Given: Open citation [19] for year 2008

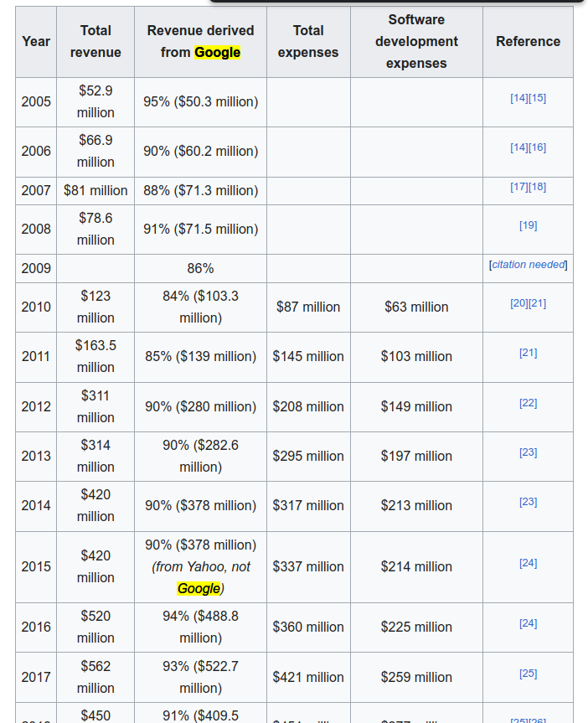Looking at the screenshot, I should pyautogui.click(x=528, y=225).
